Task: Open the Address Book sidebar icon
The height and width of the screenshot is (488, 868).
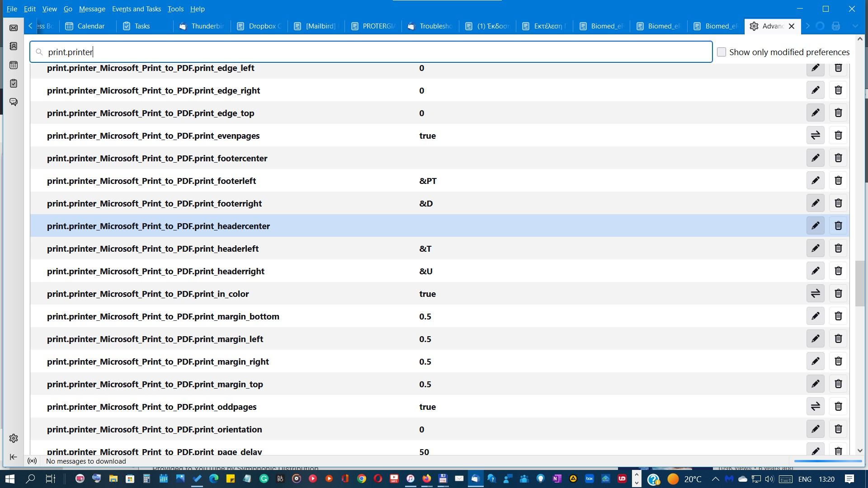Action: click(x=14, y=47)
